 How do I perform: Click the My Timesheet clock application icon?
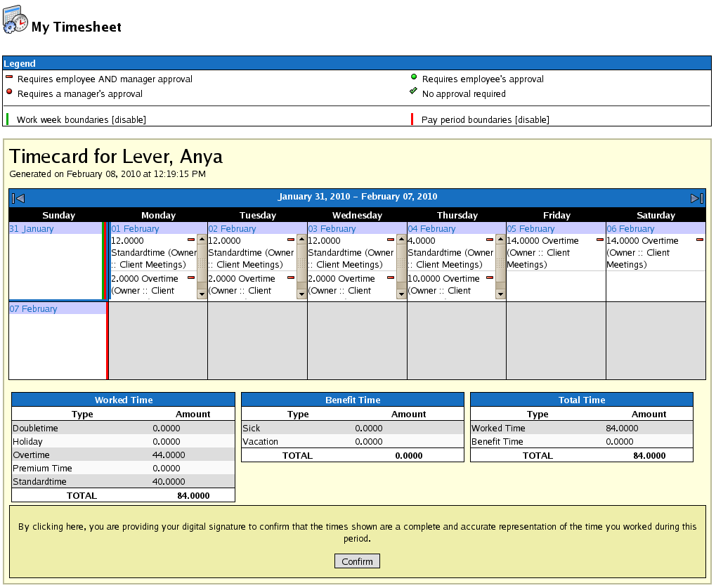point(15,19)
